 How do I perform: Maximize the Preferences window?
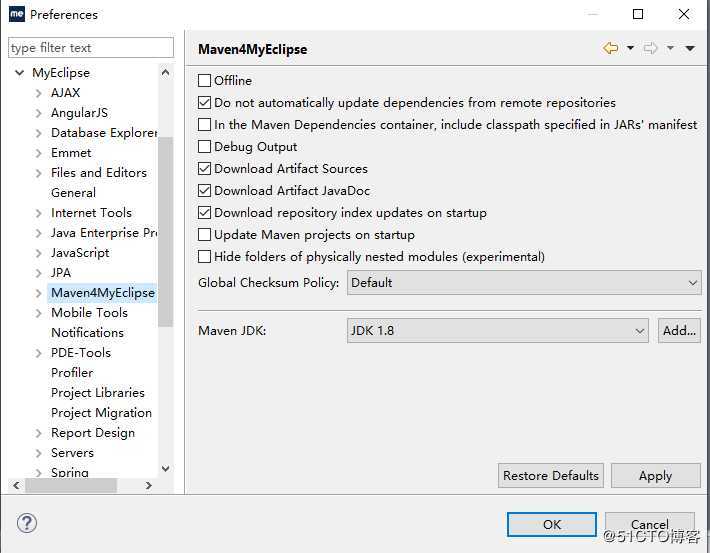[638, 14]
